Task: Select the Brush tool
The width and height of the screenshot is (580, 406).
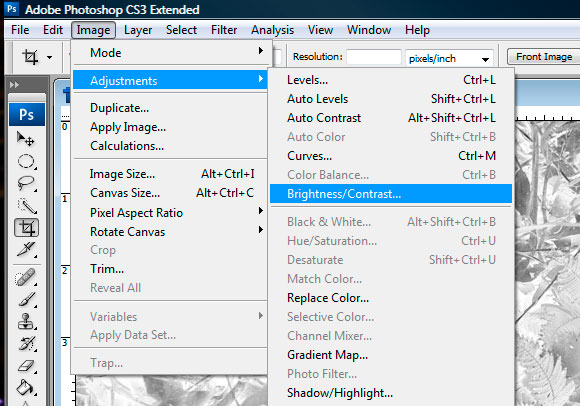Action: (x=27, y=299)
